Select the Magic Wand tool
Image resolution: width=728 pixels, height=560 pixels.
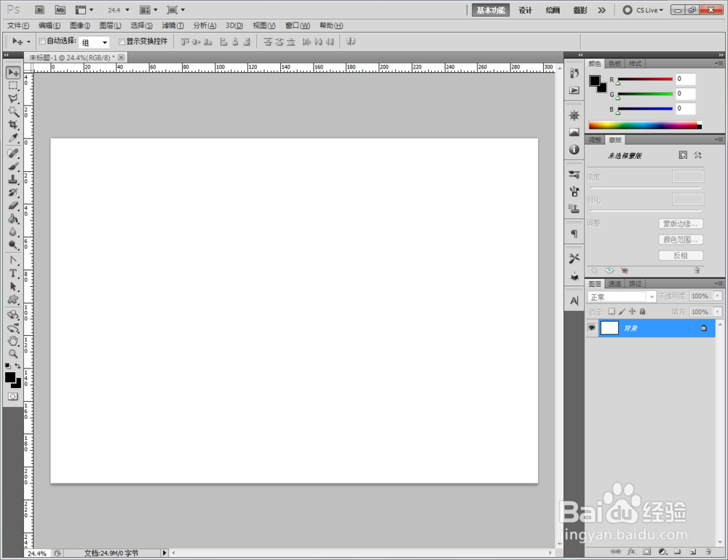(x=13, y=111)
